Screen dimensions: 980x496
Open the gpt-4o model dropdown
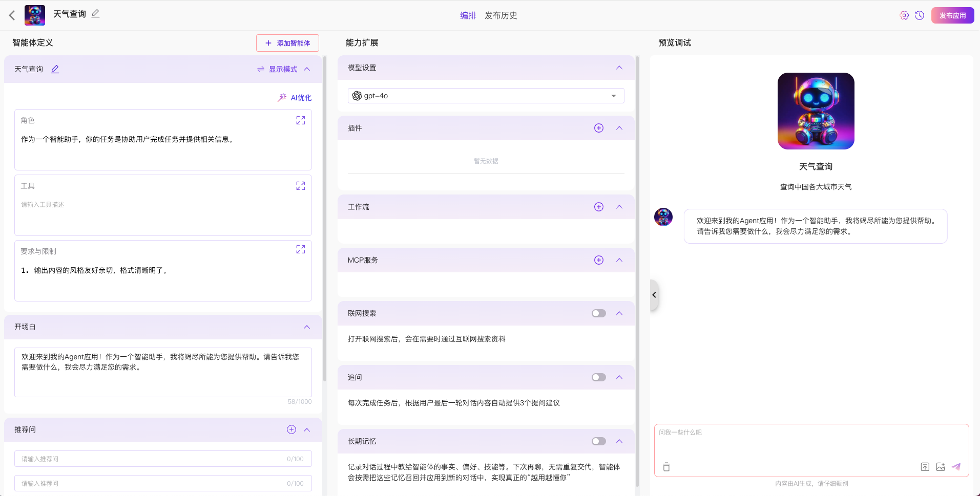[486, 96]
